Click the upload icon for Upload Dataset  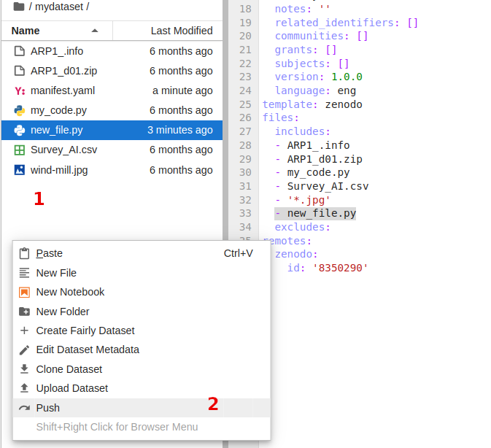[x=24, y=388]
